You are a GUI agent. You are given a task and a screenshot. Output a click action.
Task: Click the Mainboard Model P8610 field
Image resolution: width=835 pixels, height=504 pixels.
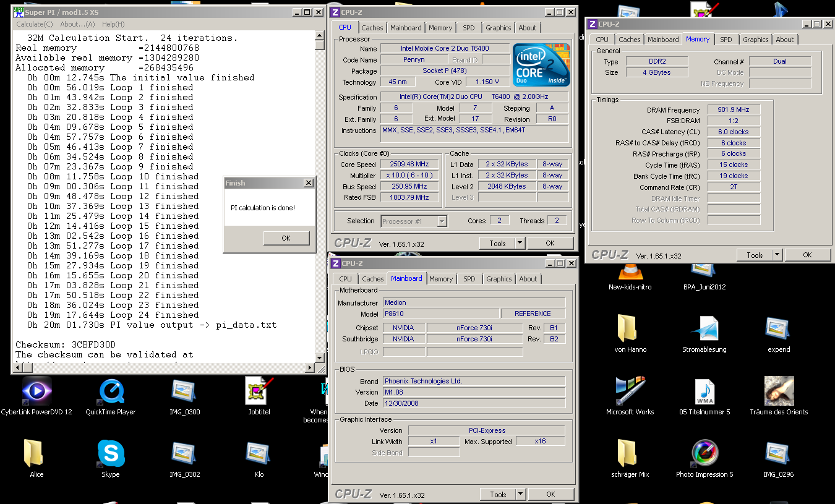point(440,314)
